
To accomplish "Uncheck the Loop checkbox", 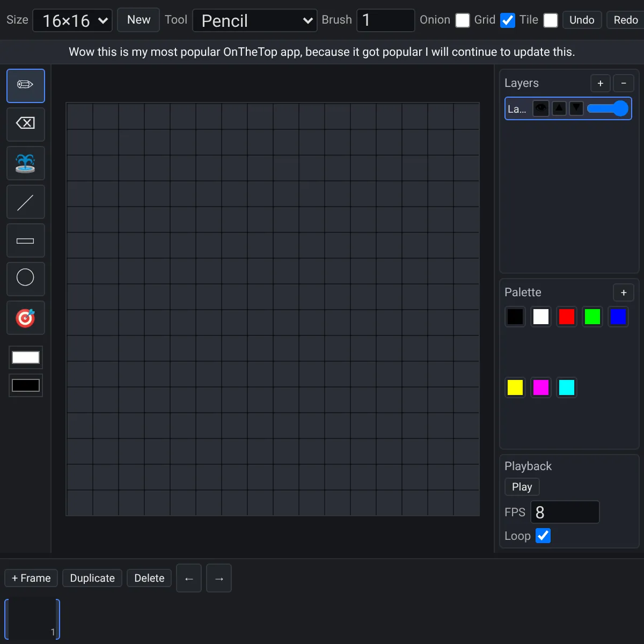I will pyautogui.click(x=543, y=536).
